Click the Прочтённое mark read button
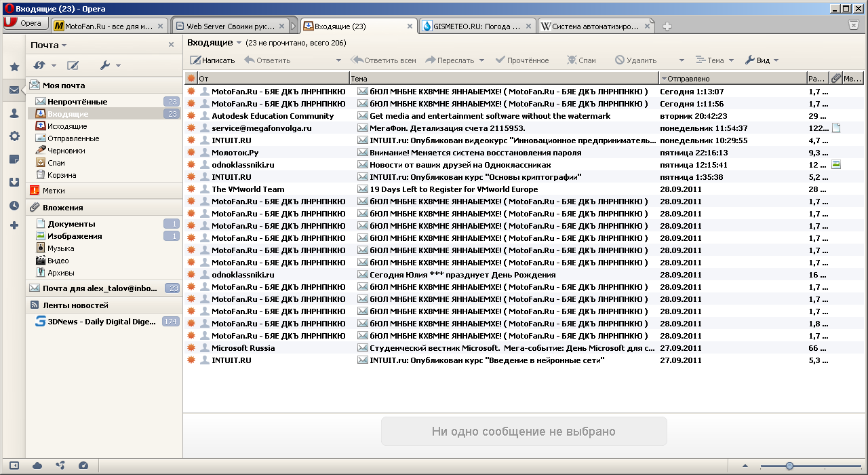868x475 pixels. coord(522,60)
